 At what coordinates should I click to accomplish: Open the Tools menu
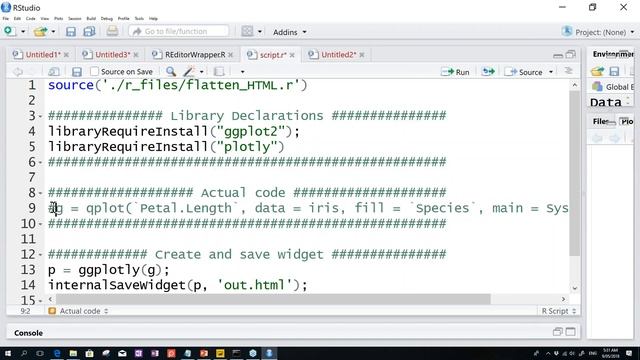(139, 18)
